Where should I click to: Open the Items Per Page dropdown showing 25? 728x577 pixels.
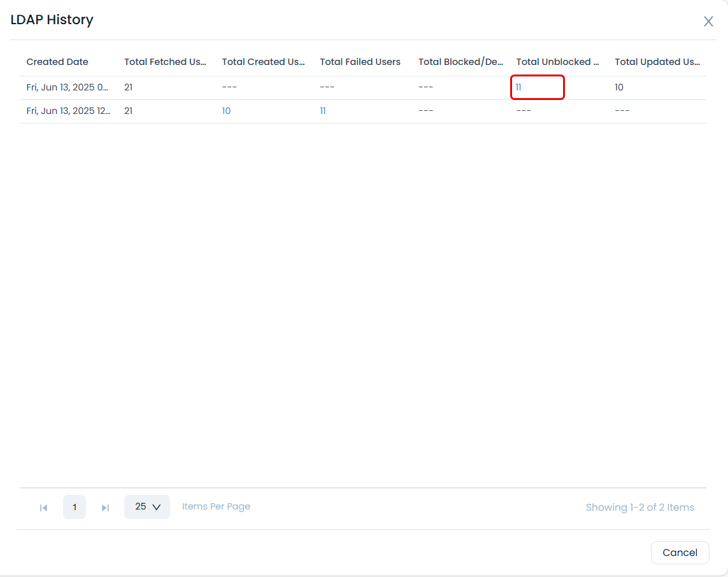point(147,507)
